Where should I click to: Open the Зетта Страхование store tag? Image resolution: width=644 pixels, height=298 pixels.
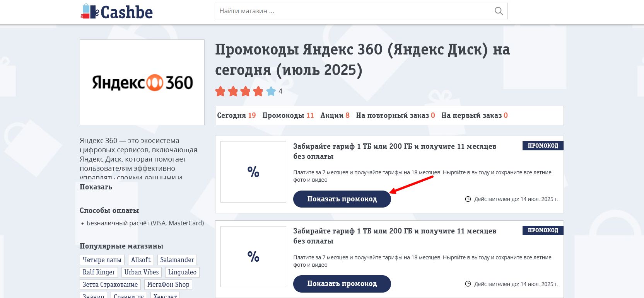tap(110, 284)
